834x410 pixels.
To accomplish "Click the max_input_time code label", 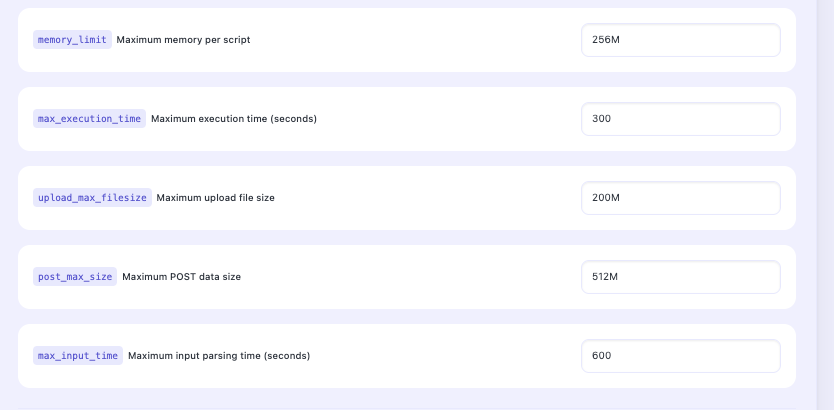I will [78, 356].
